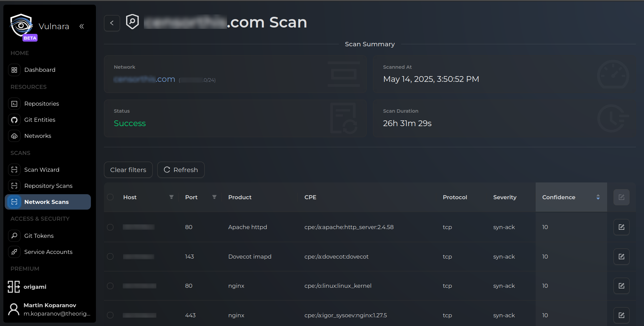Click the Git Entities GitHub icon

(x=14, y=120)
